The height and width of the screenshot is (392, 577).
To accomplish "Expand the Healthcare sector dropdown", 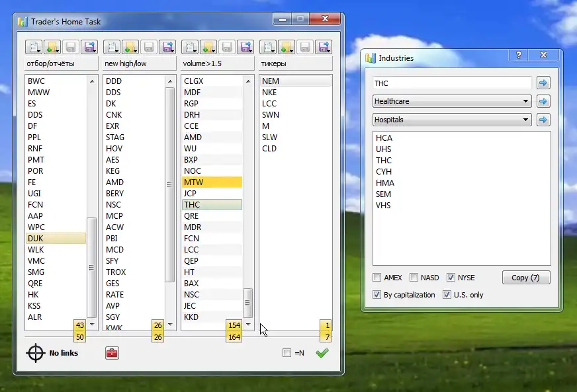I will coord(452,101).
